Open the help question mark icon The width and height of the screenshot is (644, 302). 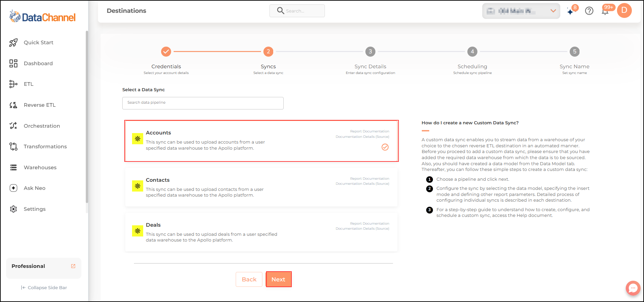coord(589,11)
